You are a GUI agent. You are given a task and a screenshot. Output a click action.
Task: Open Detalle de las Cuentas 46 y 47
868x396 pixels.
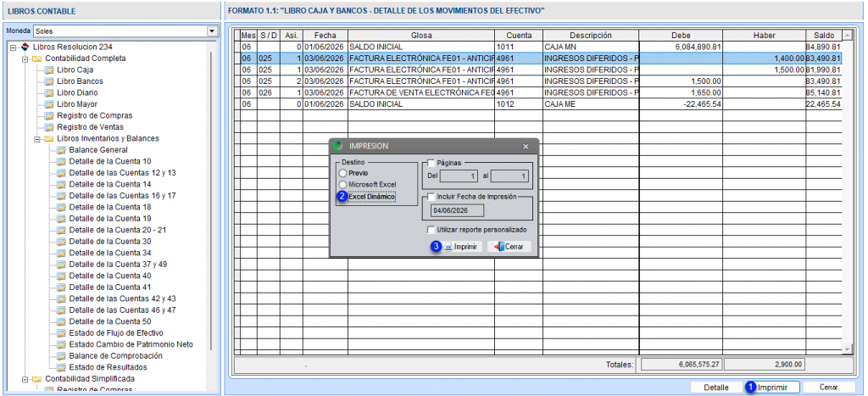122,310
